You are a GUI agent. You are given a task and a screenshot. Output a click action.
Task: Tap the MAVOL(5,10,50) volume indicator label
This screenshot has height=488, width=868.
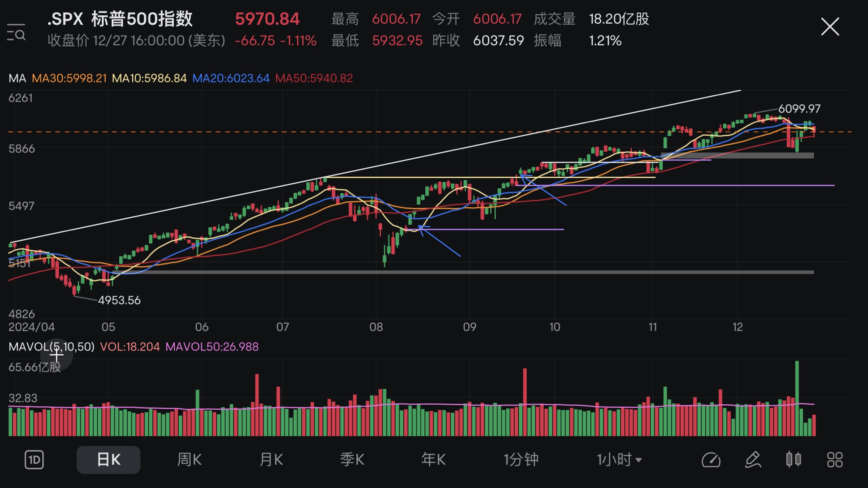(x=51, y=346)
